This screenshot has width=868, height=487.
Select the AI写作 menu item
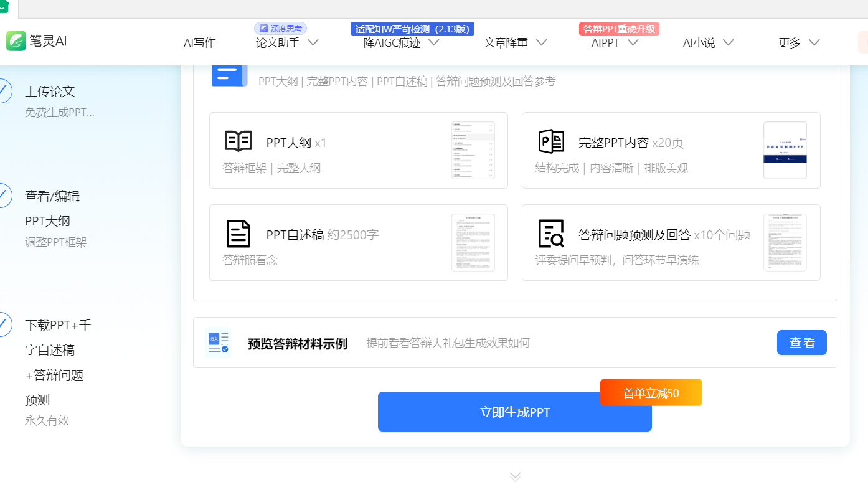pos(199,42)
